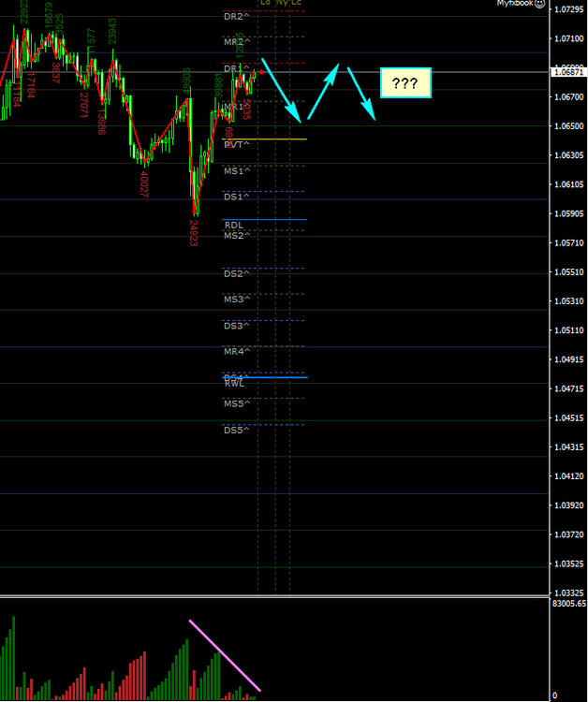Image resolution: width=588 pixels, height=702 pixels.
Task: Click the volume scale zero value
Action: click(555, 695)
